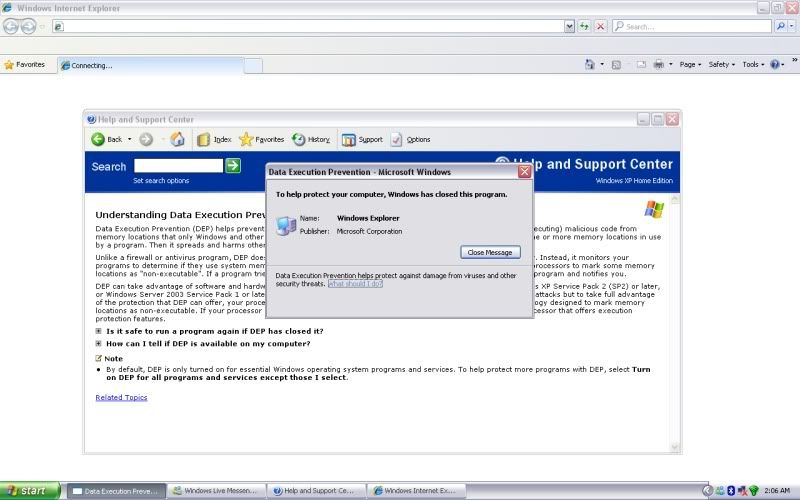This screenshot has height=500, width=800.
Task: Open the 'What should I do?' link
Action: (355, 284)
